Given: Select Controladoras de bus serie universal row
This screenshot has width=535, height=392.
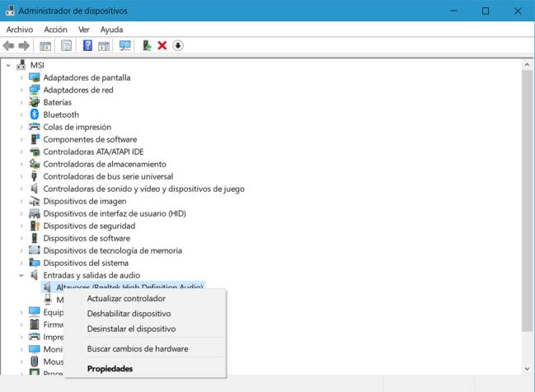Looking at the screenshot, I should tap(108, 176).
